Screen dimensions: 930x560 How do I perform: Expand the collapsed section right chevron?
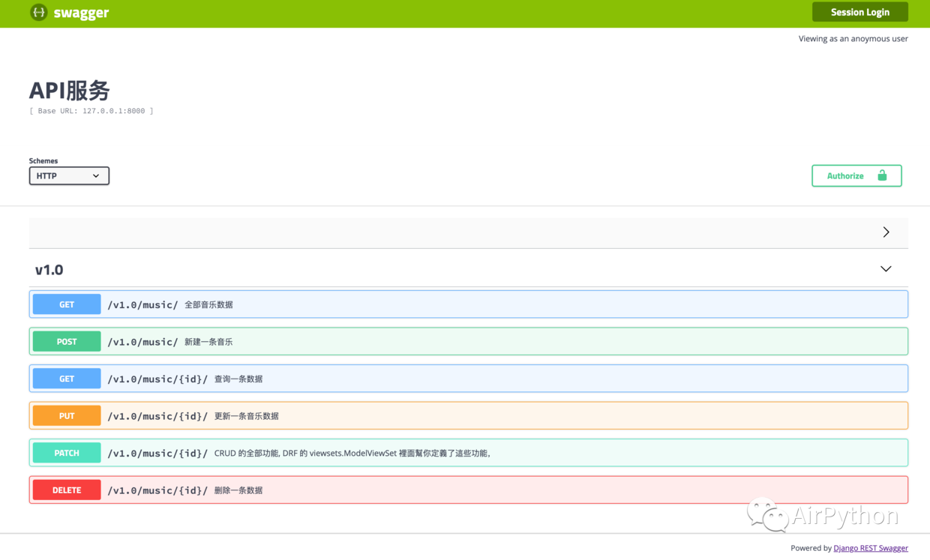(x=886, y=232)
